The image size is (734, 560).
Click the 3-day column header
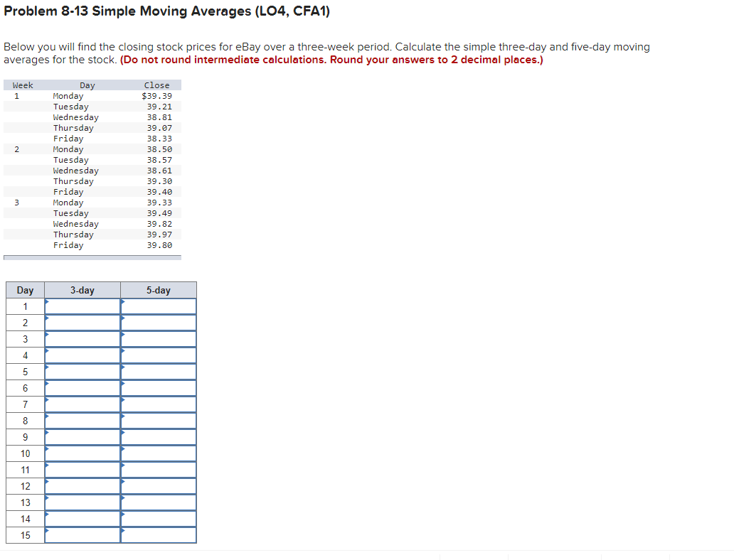pos(82,290)
